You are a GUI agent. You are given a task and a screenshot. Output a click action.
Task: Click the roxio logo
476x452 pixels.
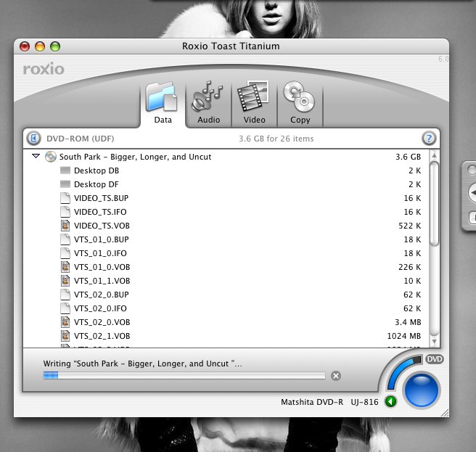(44, 69)
